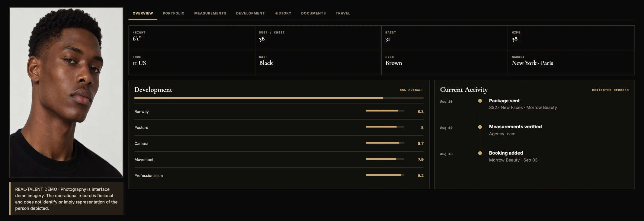Select the Development tab in the top navigation
The width and height of the screenshot is (644, 221).
[x=250, y=13]
